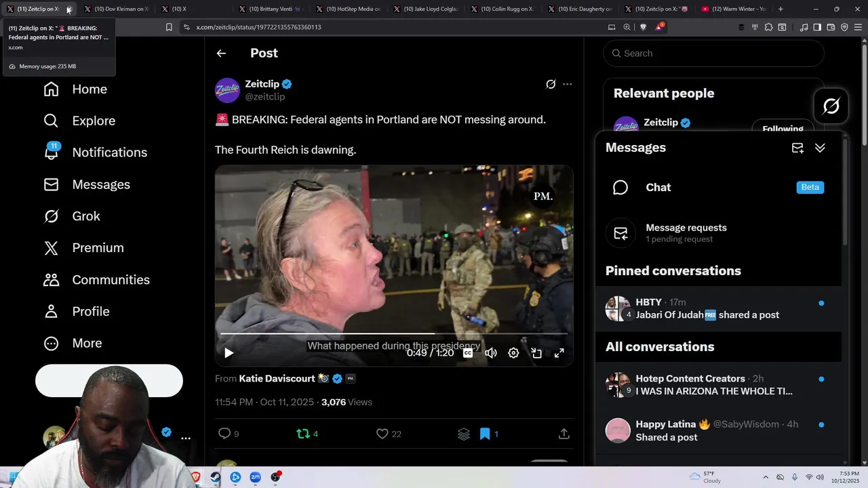Switch to the Brittany Venti tab
Screen dimensions: 868x488
pos(272,9)
